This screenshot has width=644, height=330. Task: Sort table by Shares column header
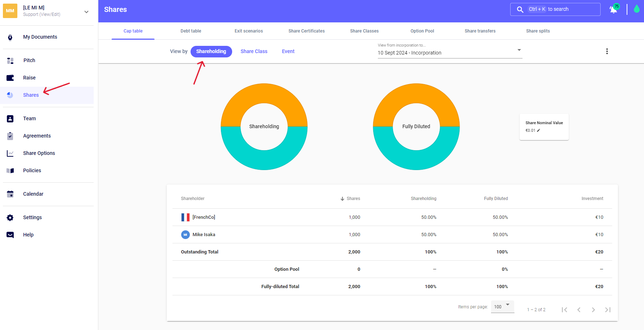353,199
